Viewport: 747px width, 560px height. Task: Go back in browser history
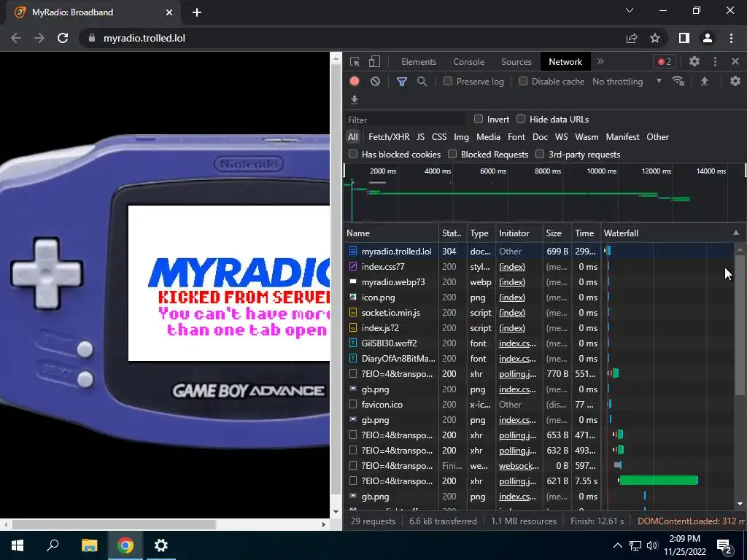tap(16, 38)
